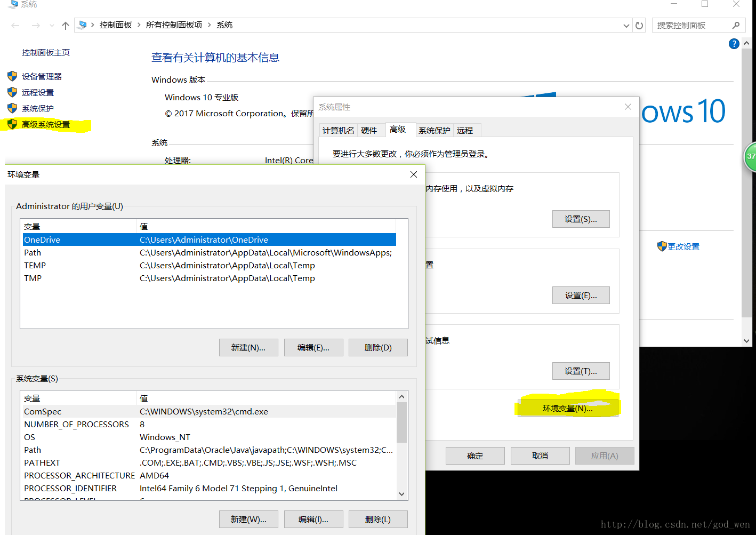Screen dimensions: 756x535
Task: Open the 远程设置 link
Action: click(x=38, y=92)
